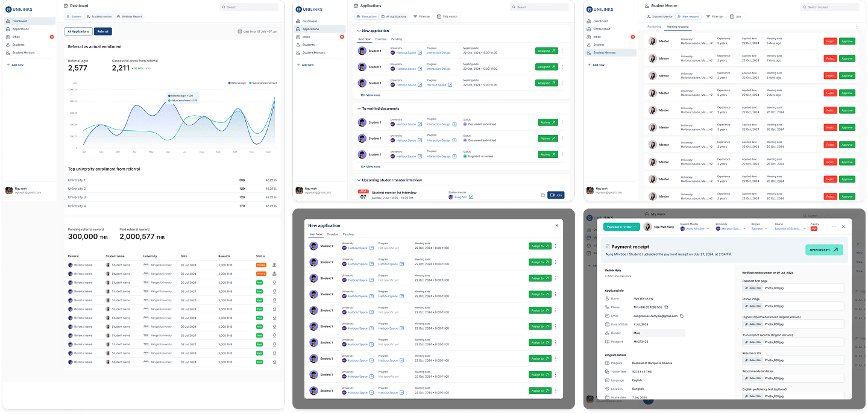Select the New request tab
The height and width of the screenshot is (414, 868).
point(688,16)
